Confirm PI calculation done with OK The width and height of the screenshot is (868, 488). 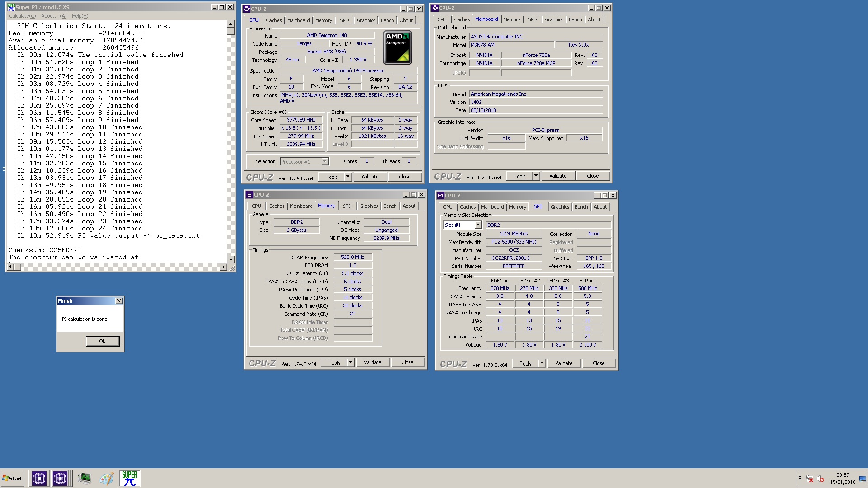coord(103,341)
